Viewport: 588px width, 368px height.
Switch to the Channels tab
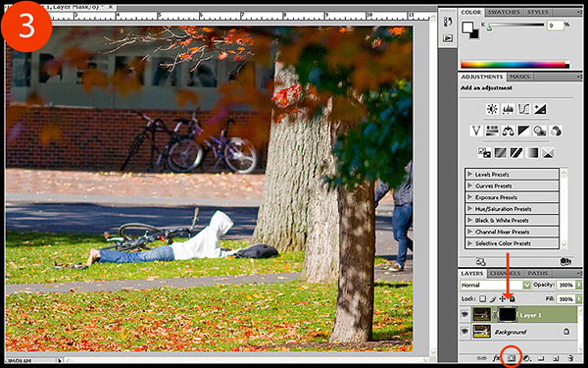[x=505, y=274]
